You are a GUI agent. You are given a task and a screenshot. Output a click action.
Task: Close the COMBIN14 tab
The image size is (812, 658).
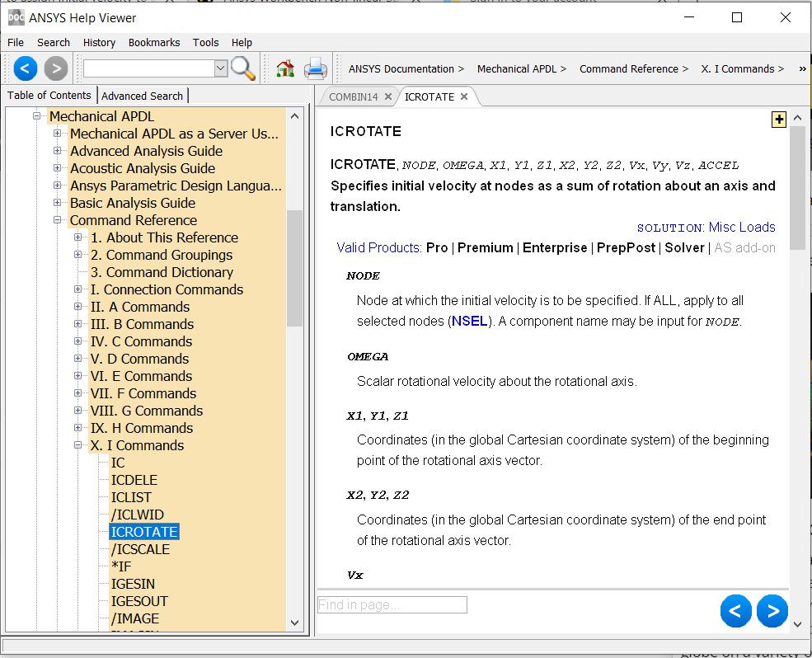point(388,97)
